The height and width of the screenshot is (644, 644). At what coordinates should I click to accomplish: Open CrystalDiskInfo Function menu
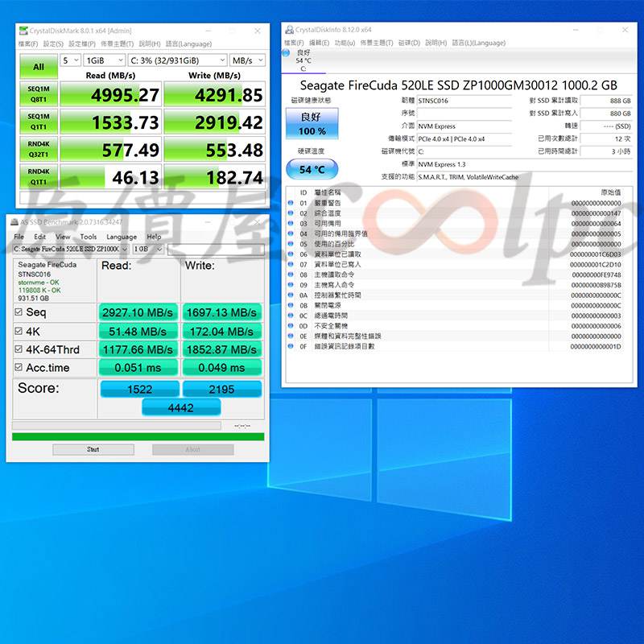[x=345, y=43]
